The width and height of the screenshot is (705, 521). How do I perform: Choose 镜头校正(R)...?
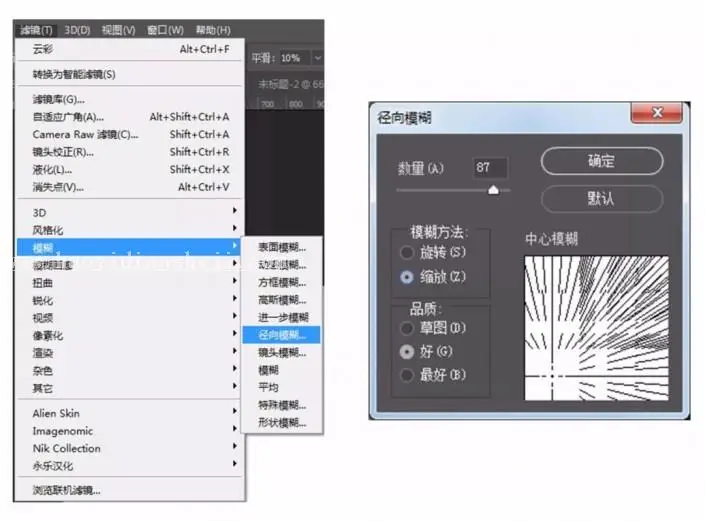(x=130, y=152)
